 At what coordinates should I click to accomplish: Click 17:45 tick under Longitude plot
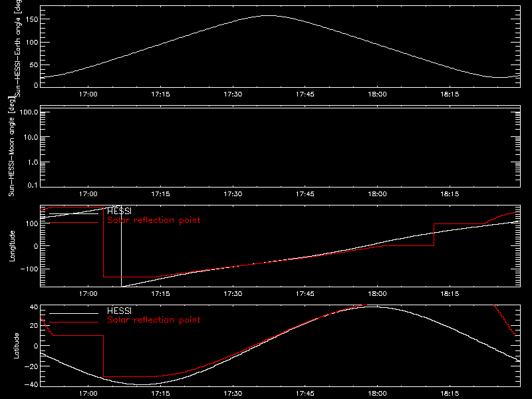tap(305, 294)
